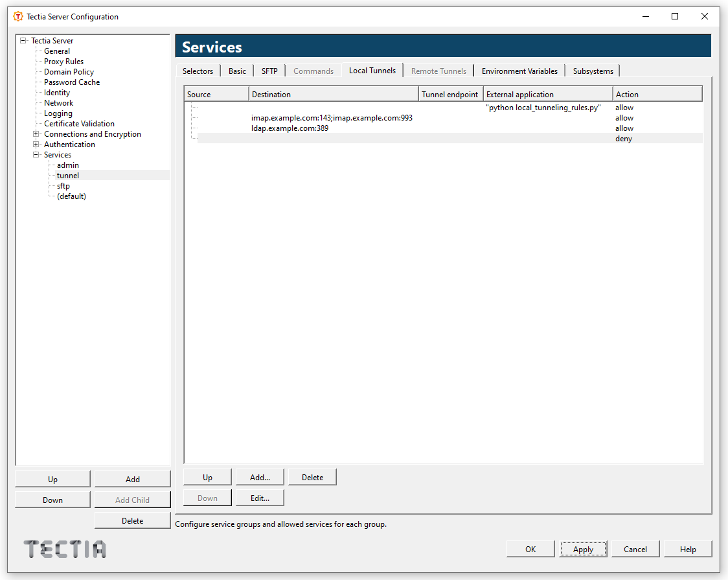728x580 pixels.
Task: Select the Services tree item
Action: pyautogui.click(x=58, y=155)
